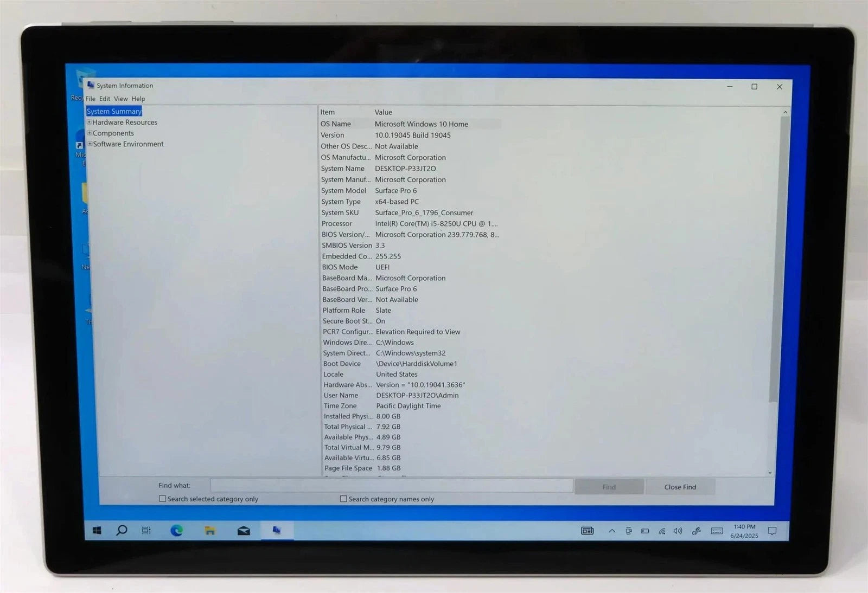Click the Close Find button
Viewport: 868px width, 593px height.
(x=680, y=487)
